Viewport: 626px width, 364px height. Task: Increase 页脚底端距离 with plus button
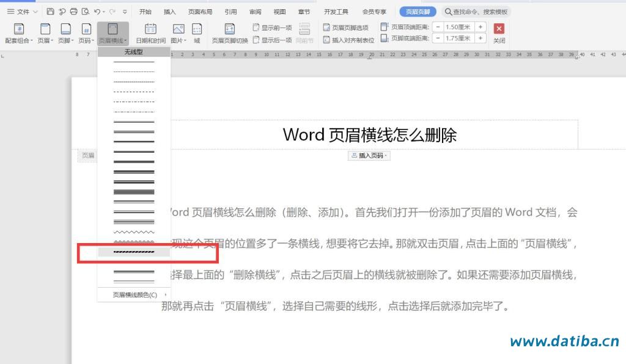481,38
